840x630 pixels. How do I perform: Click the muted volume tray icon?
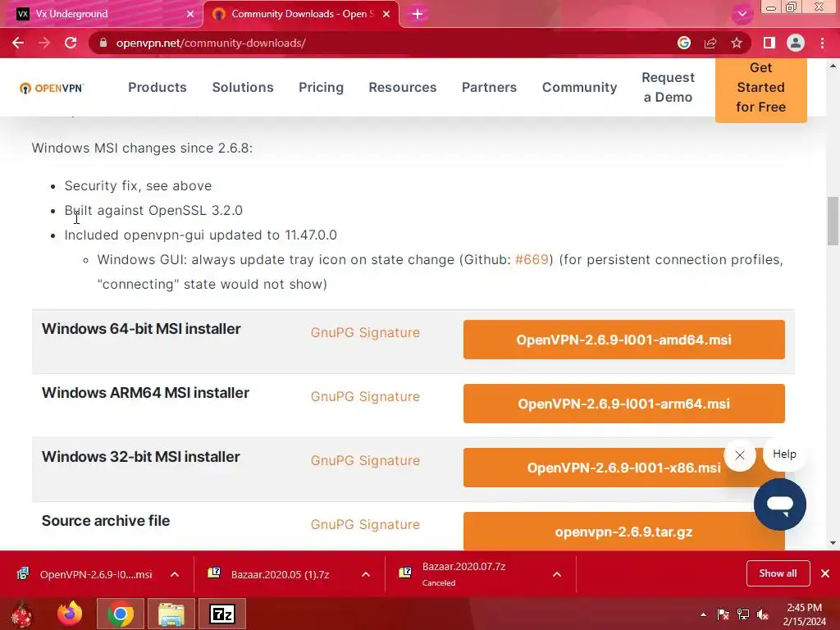click(x=763, y=614)
